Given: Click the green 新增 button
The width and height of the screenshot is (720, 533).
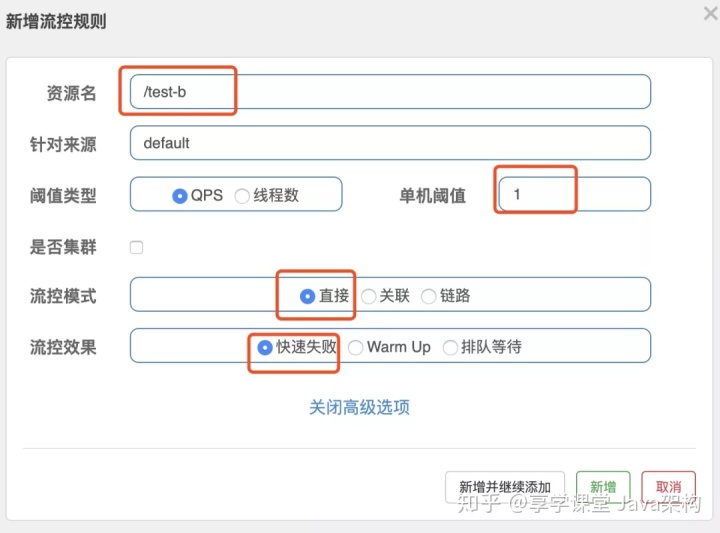Looking at the screenshot, I should point(603,487).
